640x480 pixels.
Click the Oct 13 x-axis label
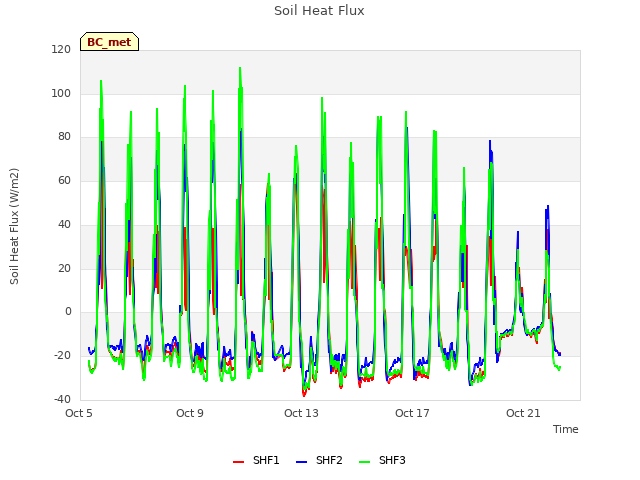301,413
